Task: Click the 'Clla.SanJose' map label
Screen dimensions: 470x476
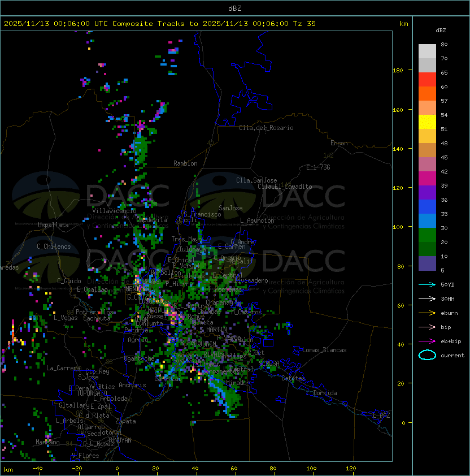Action: tap(256, 180)
